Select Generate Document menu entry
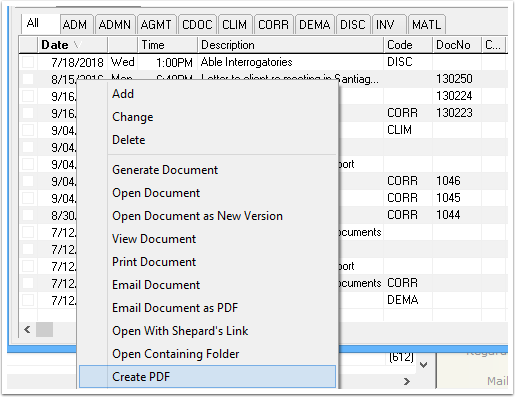The image size is (515, 397). point(207,170)
